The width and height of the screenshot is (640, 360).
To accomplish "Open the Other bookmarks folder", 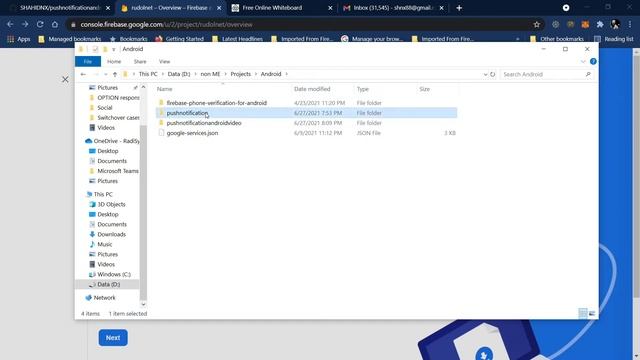I will 557,39.
